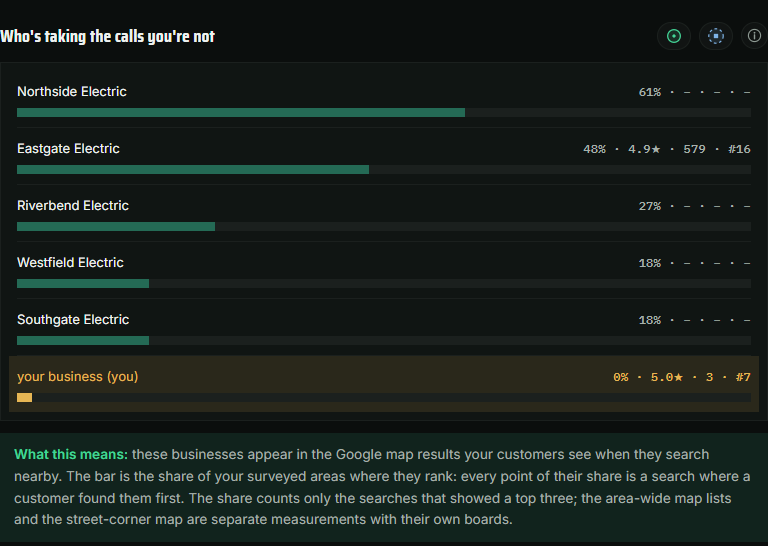Viewport: 768px width, 546px height.
Task: Select the highlighted your business (you) row
Action: pyautogui.click(x=384, y=384)
